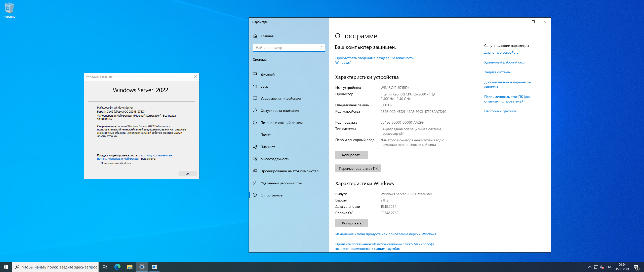Screen dimensions: 644x272
Task: Select the Multitasking (Многозадачность) menu item
Action: pyautogui.click(x=275, y=159)
